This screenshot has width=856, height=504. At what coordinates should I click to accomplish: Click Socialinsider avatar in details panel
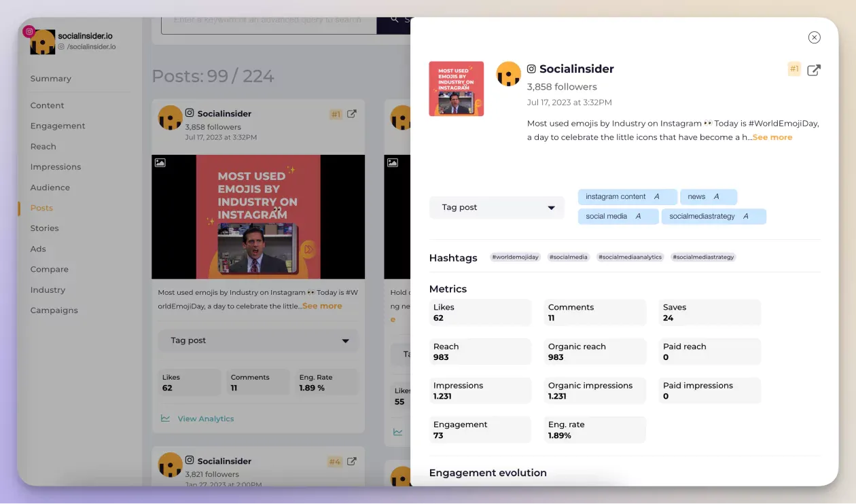(x=508, y=74)
